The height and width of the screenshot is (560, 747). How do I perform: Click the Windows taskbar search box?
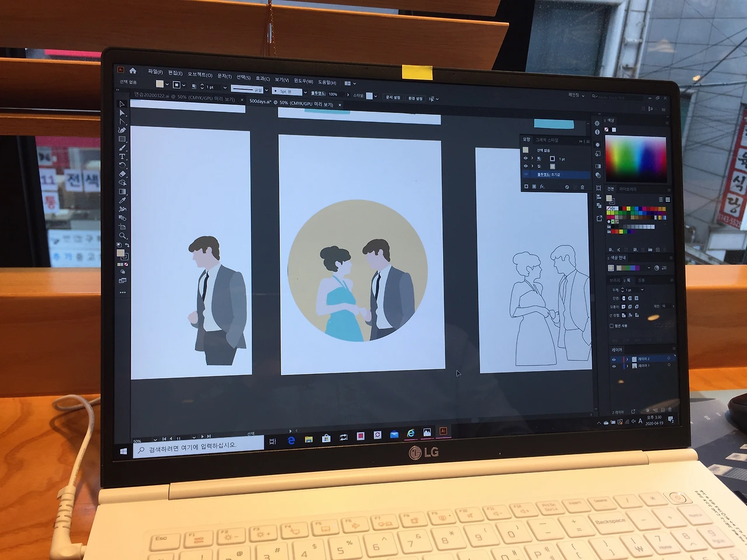pyautogui.click(x=199, y=447)
